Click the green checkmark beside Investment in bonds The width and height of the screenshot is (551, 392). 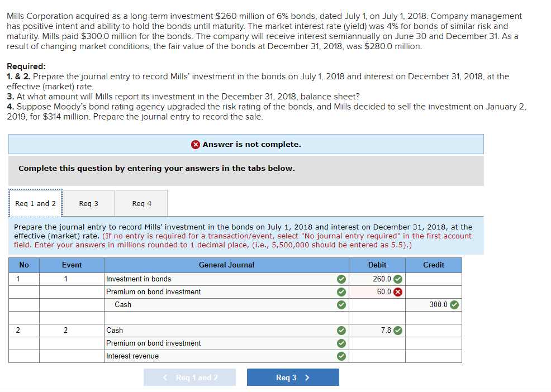340,279
